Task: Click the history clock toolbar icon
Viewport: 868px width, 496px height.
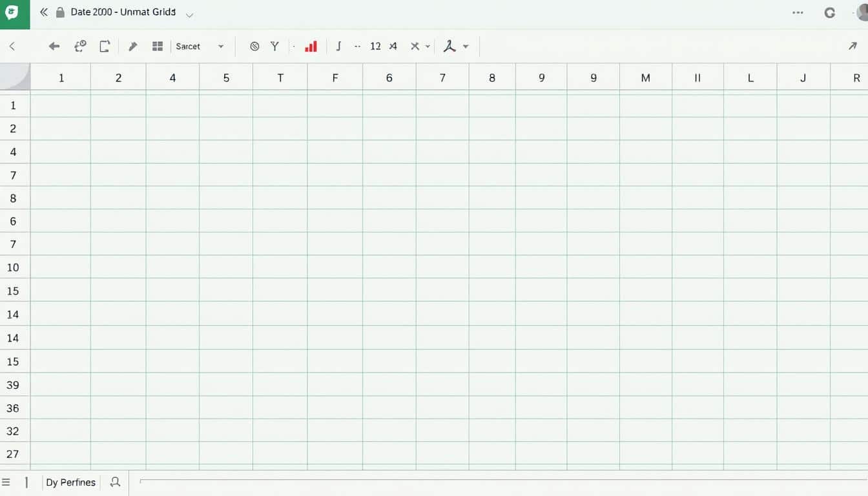Action: pos(81,46)
